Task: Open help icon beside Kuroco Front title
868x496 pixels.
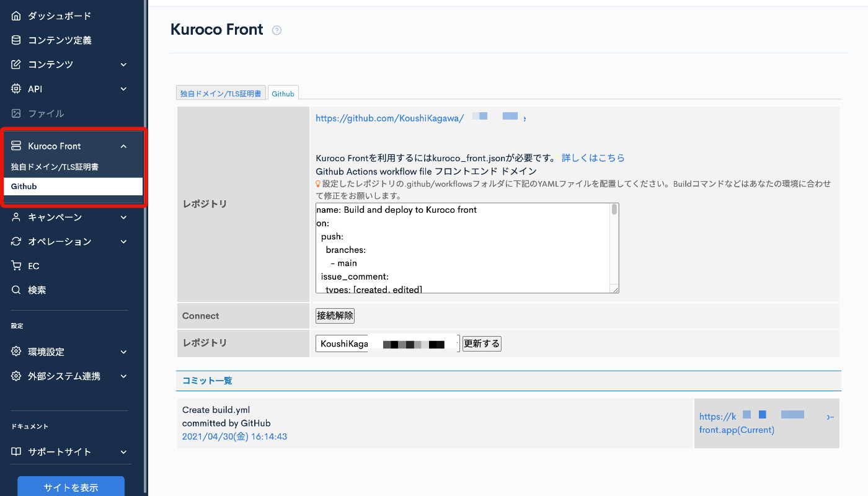Action: tap(277, 30)
